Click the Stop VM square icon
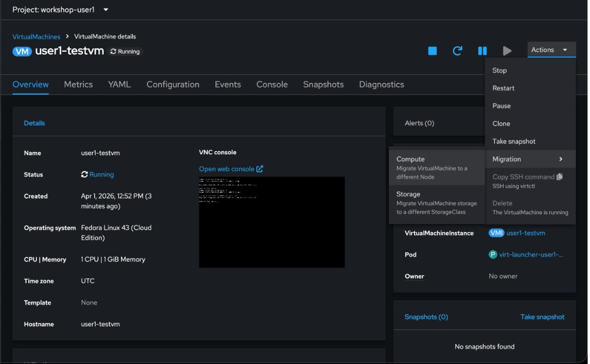590x364 pixels. click(x=432, y=51)
